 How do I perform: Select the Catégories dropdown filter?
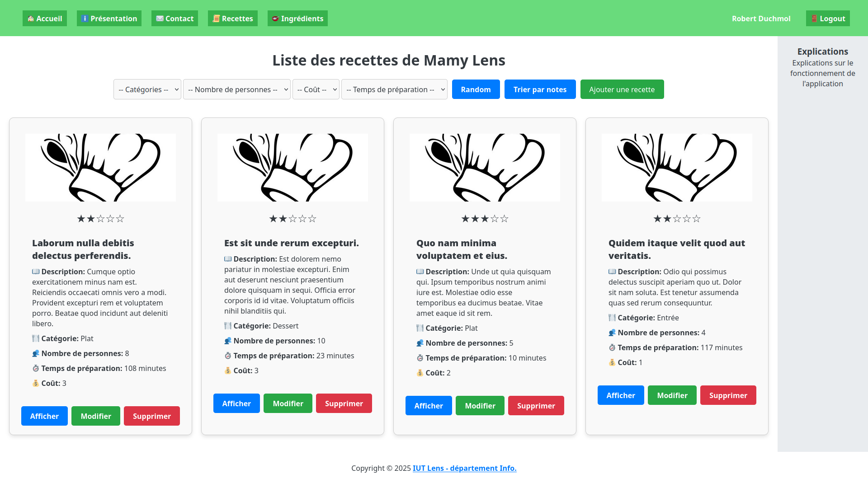pyautogui.click(x=147, y=89)
